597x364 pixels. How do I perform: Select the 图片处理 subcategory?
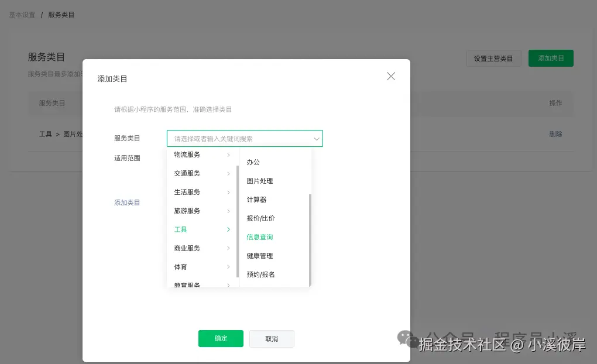click(260, 180)
